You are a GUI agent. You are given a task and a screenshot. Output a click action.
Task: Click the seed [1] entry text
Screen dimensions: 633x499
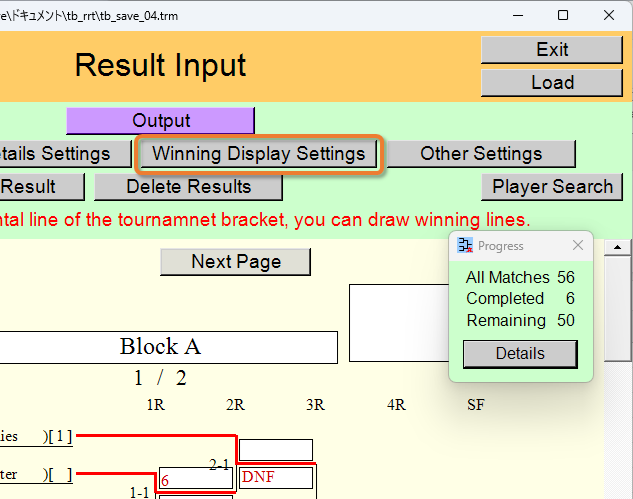click(60, 436)
